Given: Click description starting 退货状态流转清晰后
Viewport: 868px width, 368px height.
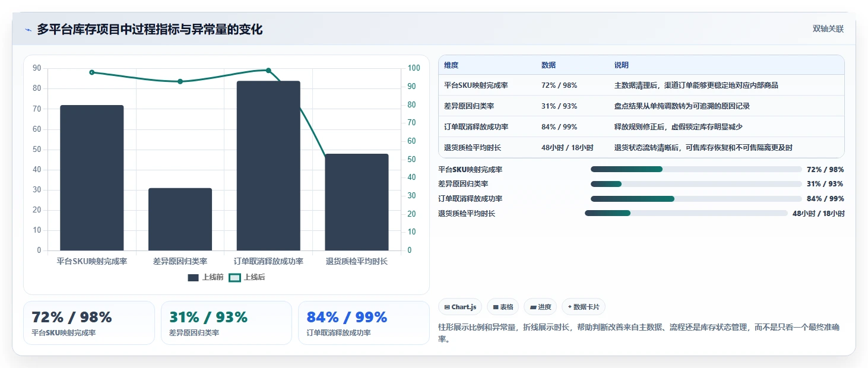Looking at the screenshot, I should [x=704, y=147].
